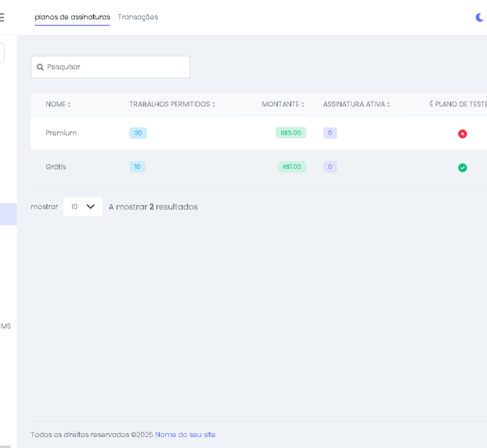This screenshot has width=487, height=448.
Task: Click red X status icon for Premium
Action: click(462, 134)
